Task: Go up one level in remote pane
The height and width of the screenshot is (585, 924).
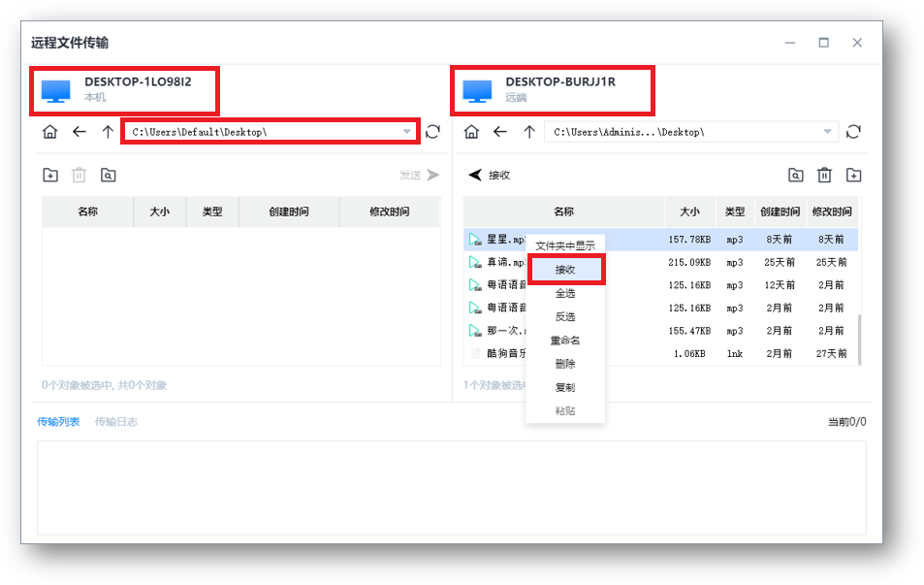Action: (x=529, y=132)
